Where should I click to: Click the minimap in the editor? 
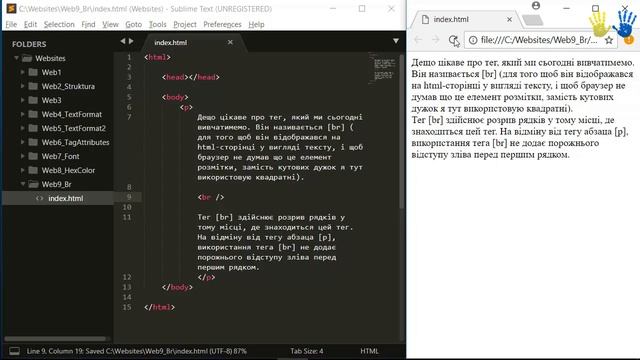[384, 69]
